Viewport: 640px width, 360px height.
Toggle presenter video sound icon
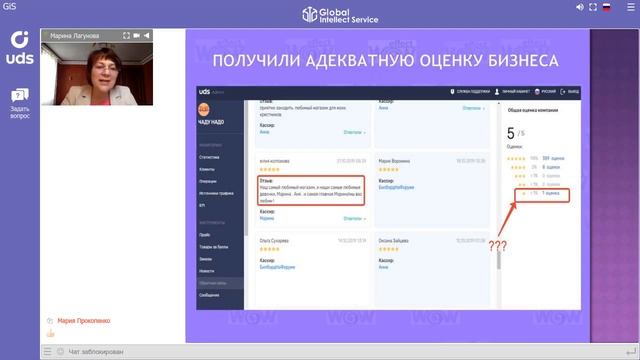pos(147,36)
